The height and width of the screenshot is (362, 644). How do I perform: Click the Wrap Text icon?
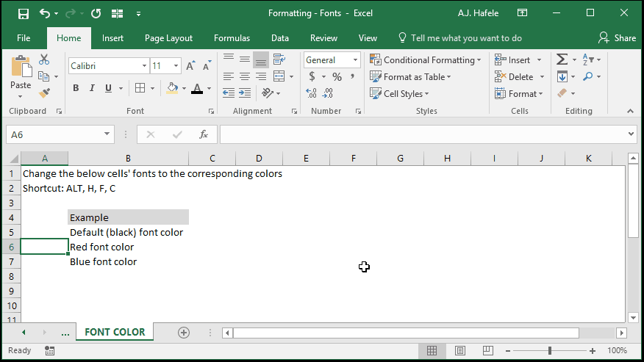279,59
